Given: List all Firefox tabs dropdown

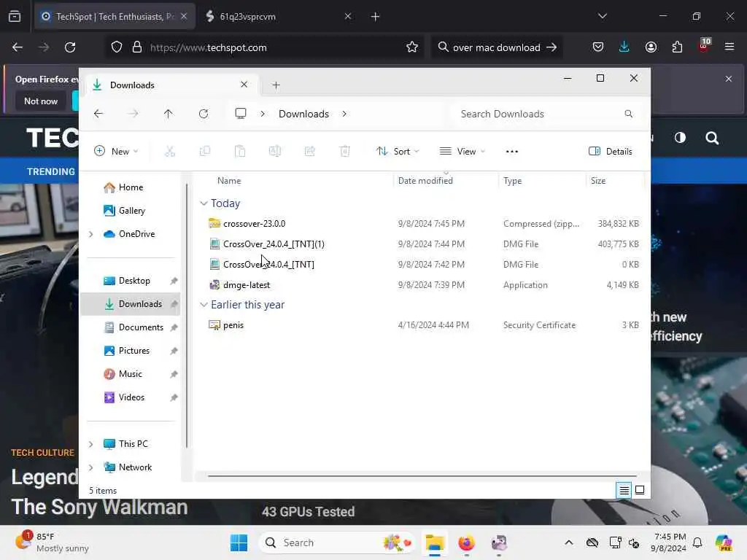Looking at the screenshot, I should 602,16.
